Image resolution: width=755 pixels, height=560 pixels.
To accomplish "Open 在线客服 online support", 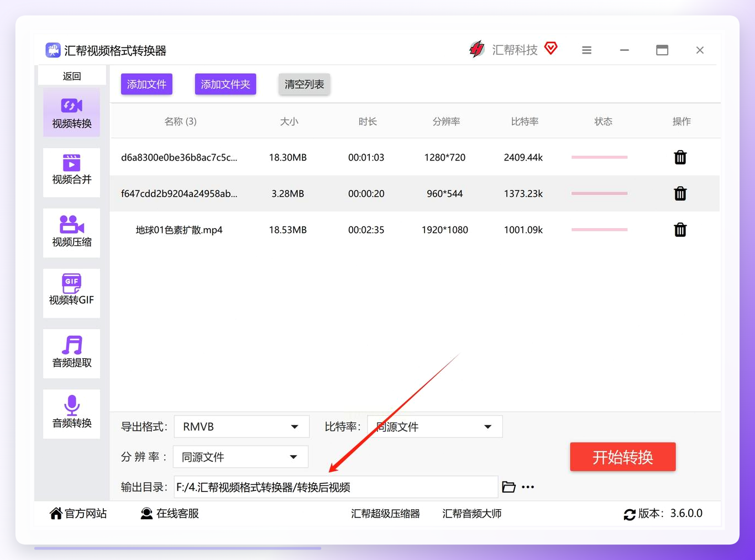I will (x=170, y=514).
